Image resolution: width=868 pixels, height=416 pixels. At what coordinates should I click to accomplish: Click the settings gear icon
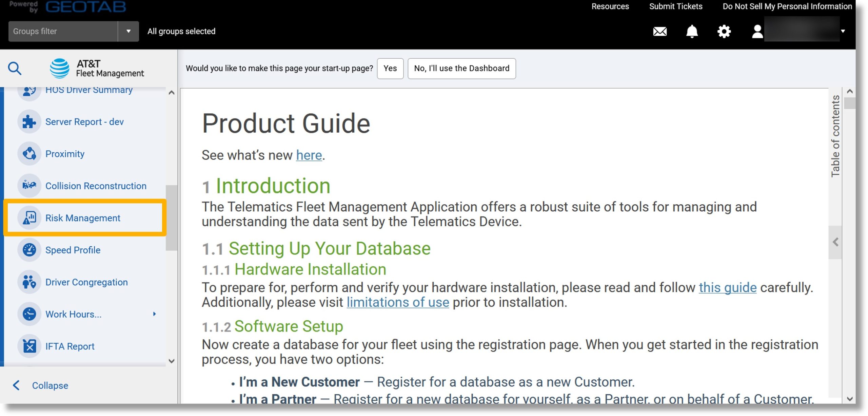[x=724, y=31]
